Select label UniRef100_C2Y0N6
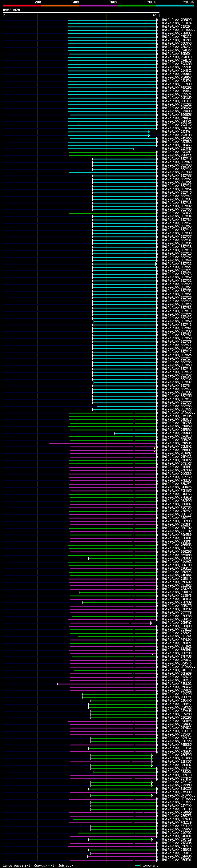197x868 pixels. point(177,711)
